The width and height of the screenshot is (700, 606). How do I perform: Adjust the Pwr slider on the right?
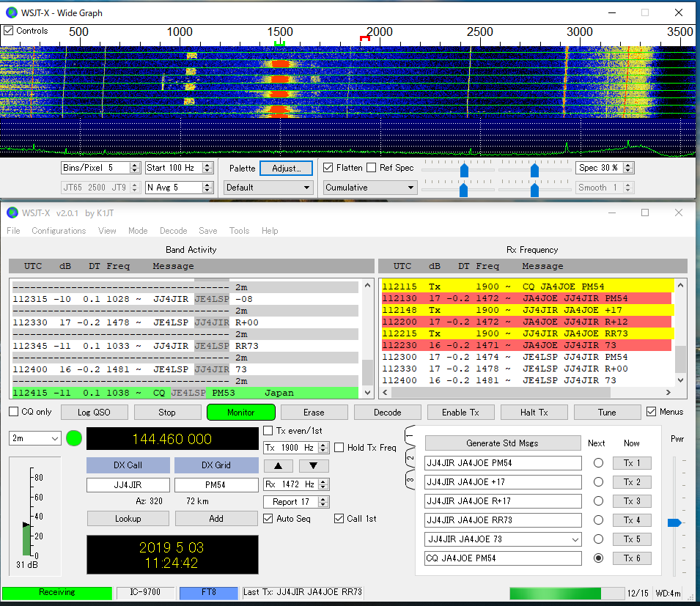(x=673, y=522)
